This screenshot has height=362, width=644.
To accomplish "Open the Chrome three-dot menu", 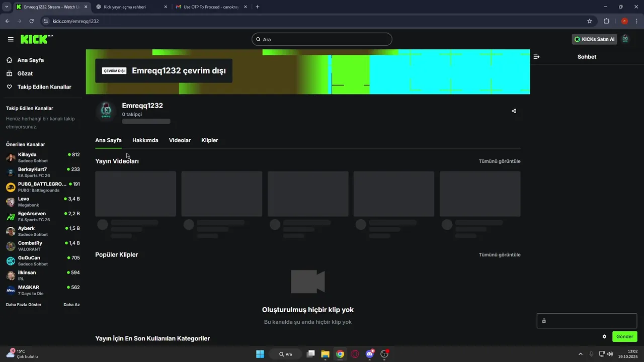I will 637,21.
